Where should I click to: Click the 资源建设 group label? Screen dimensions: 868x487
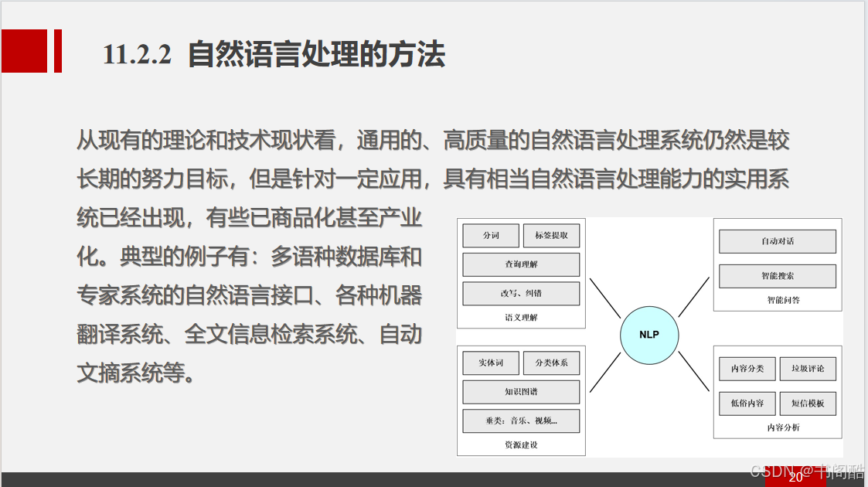click(521, 444)
